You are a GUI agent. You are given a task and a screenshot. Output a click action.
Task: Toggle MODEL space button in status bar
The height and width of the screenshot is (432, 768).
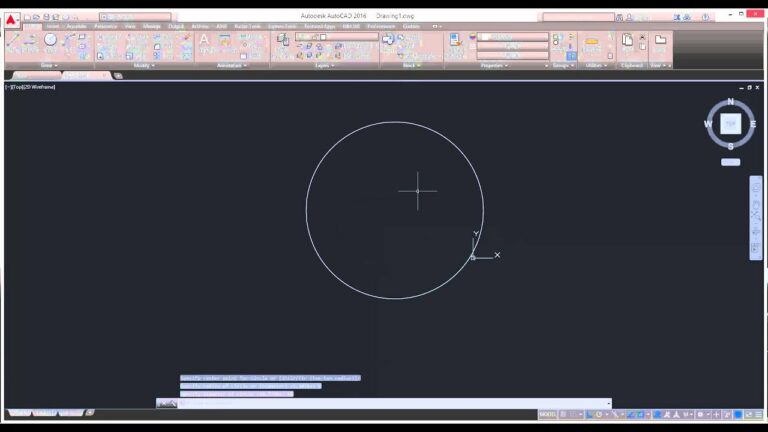click(x=547, y=414)
